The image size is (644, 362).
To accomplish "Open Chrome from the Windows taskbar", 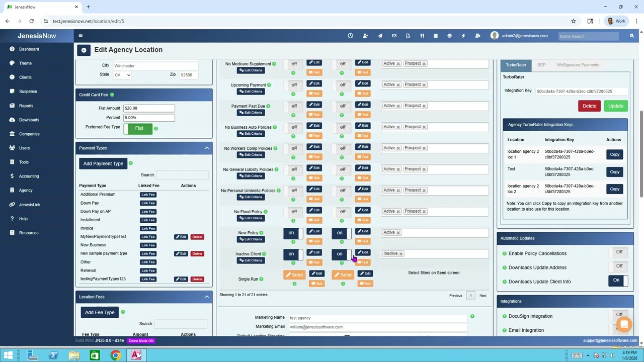I will (115, 355).
